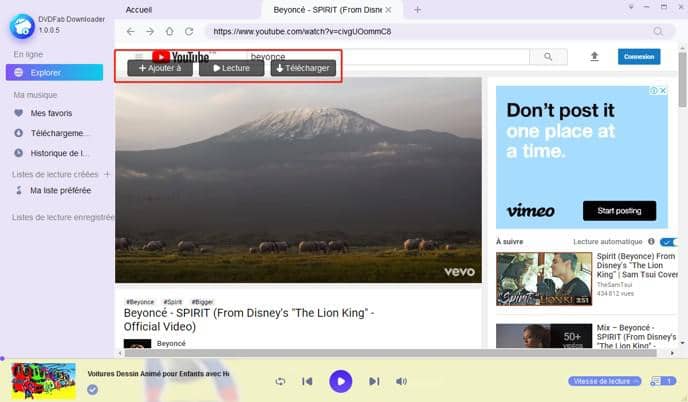
Task: Open the ad info icon
Action: 654,90
